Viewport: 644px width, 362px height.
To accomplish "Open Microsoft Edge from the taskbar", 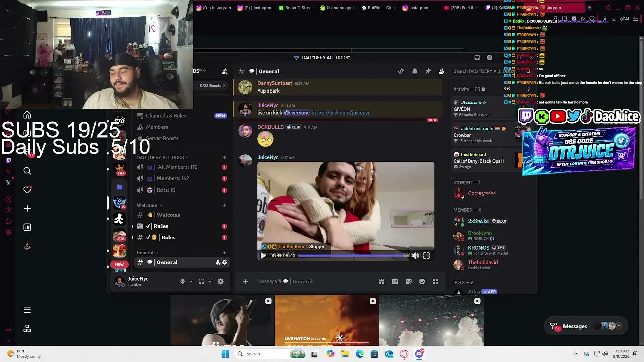I will click(360, 354).
